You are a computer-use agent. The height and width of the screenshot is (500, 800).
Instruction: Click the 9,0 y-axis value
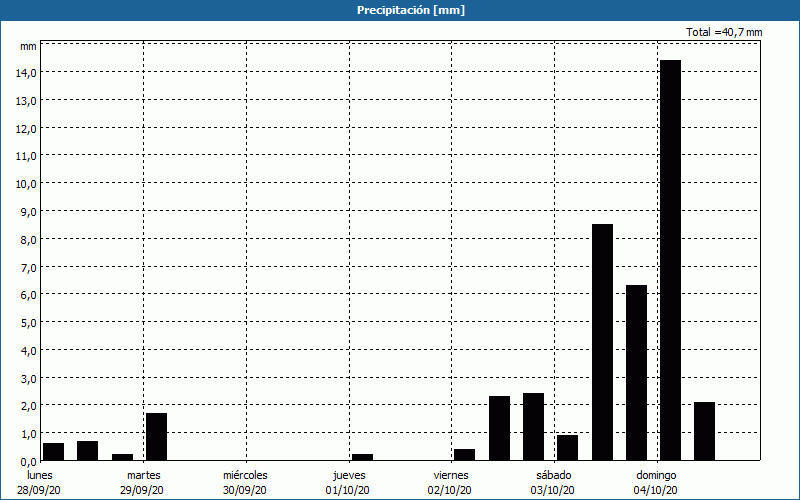click(28, 212)
